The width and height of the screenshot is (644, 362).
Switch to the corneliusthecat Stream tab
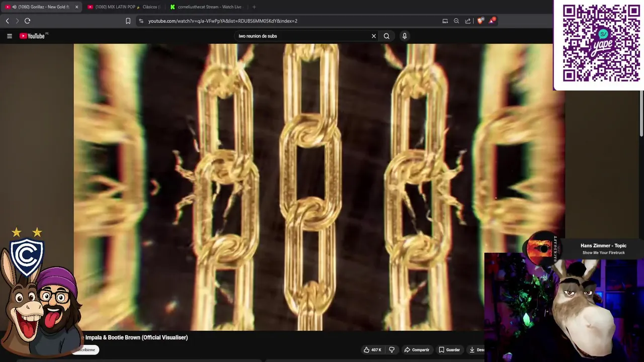pos(206,7)
